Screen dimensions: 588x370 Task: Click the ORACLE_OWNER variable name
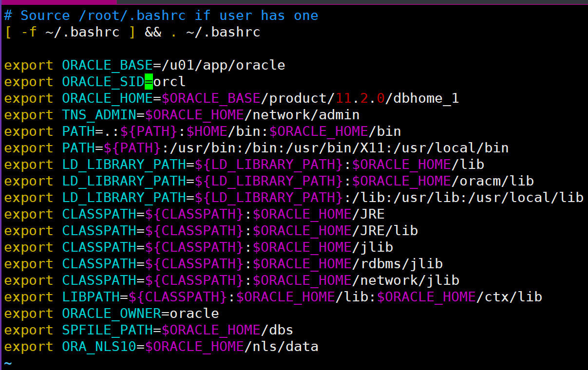(112, 313)
